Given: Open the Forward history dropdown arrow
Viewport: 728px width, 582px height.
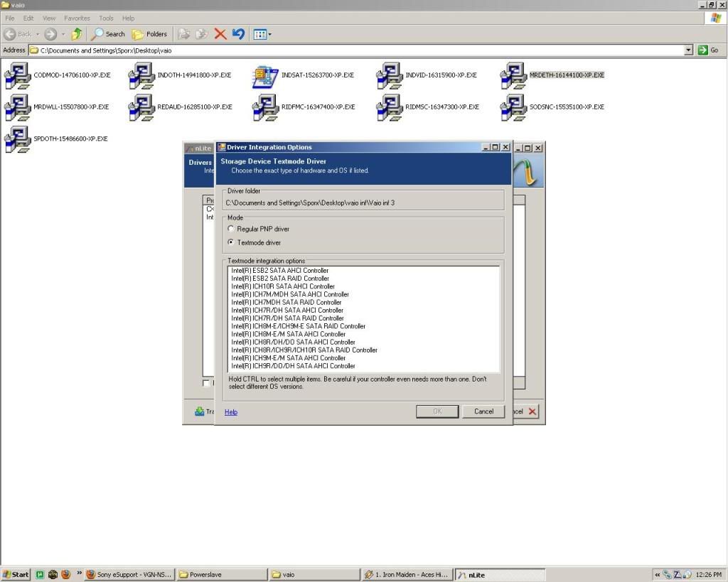Looking at the screenshot, I should point(63,34).
